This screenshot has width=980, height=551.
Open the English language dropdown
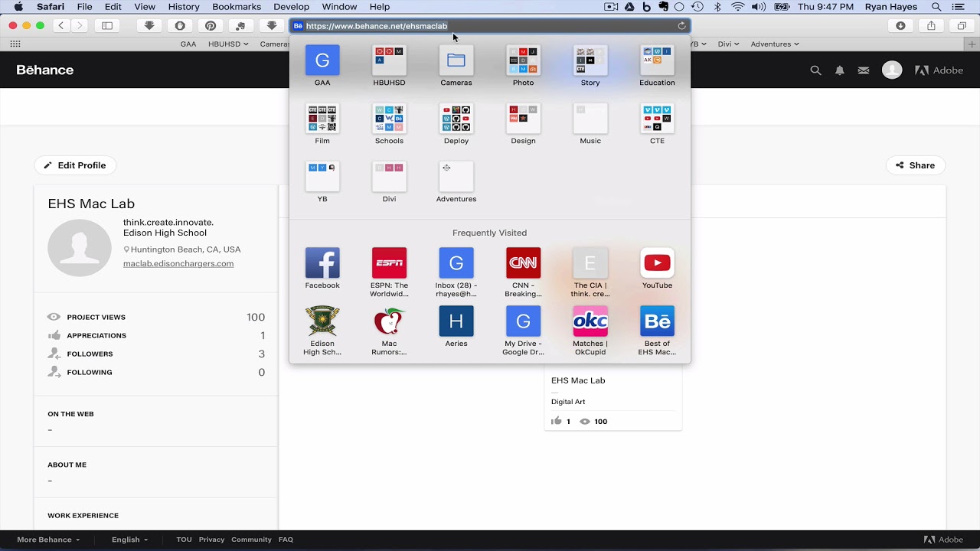coord(129,540)
